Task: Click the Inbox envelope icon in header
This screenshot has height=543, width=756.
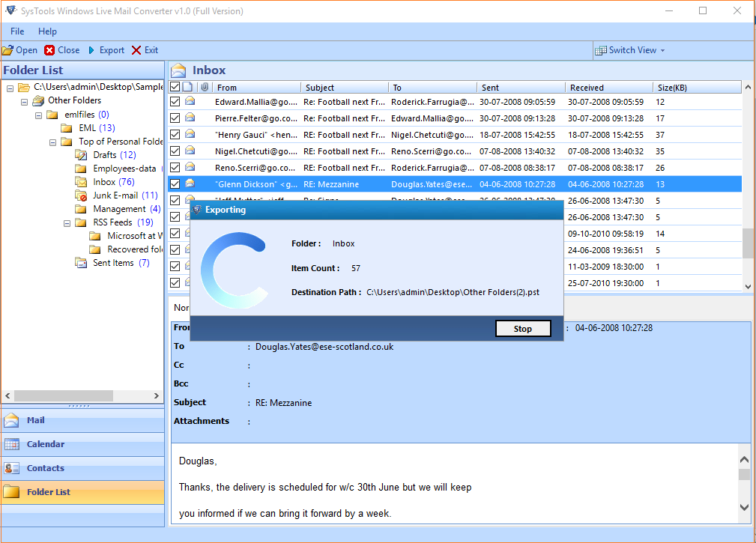Action: click(178, 70)
